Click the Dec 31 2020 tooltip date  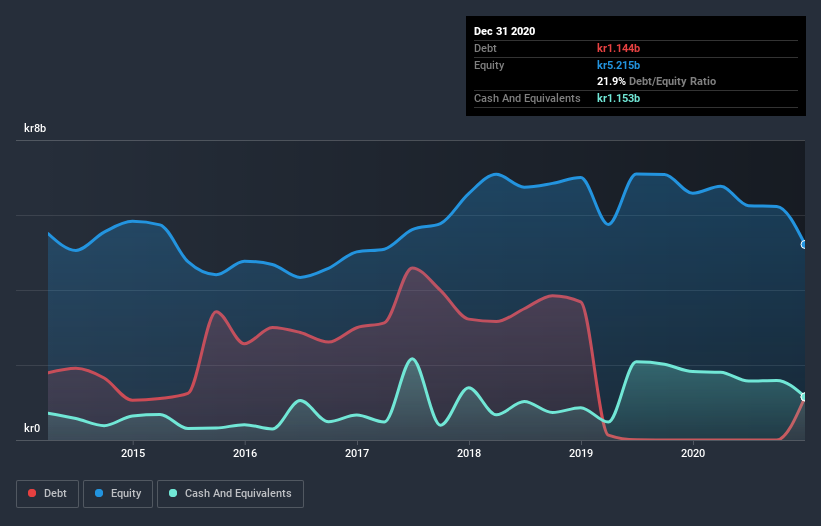click(x=504, y=31)
